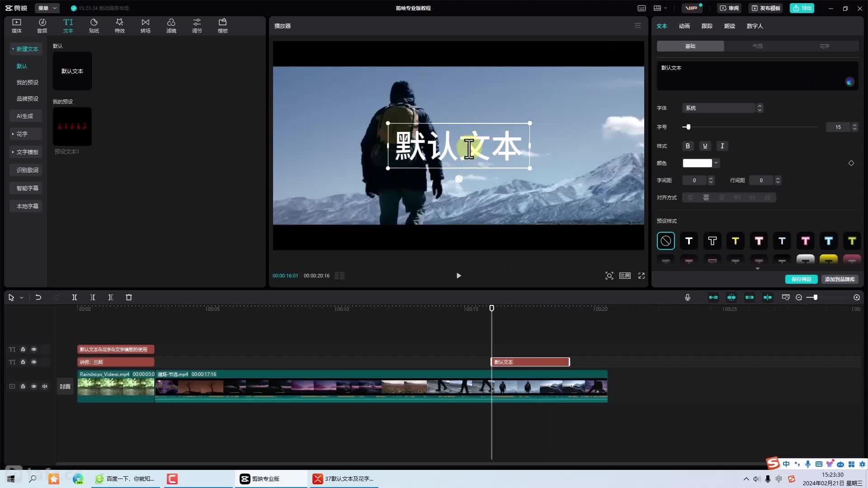Click the undo arrow in timeline toolbar

[38, 297]
